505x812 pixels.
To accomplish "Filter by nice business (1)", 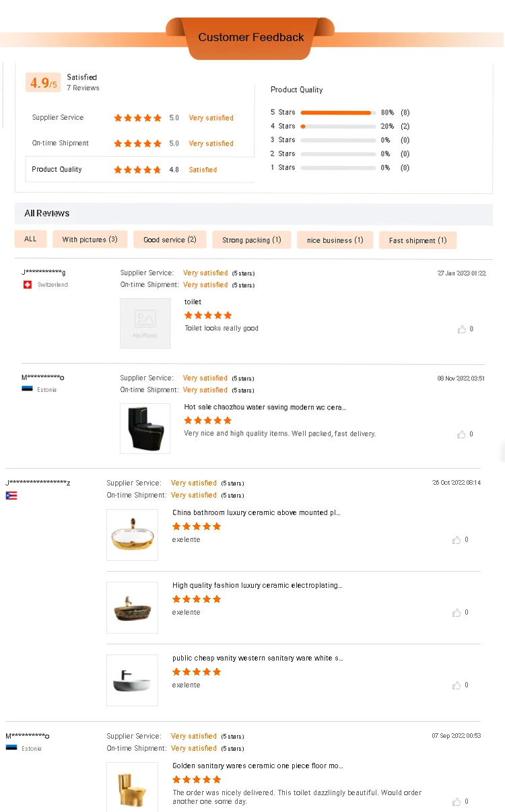I will click(335, 240).
